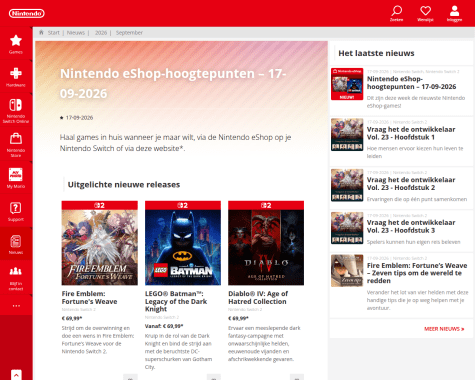475x380 pixels.
Task: Click the Switch 2 badge above Diablo IV
Action: click(x=266, y=205)
